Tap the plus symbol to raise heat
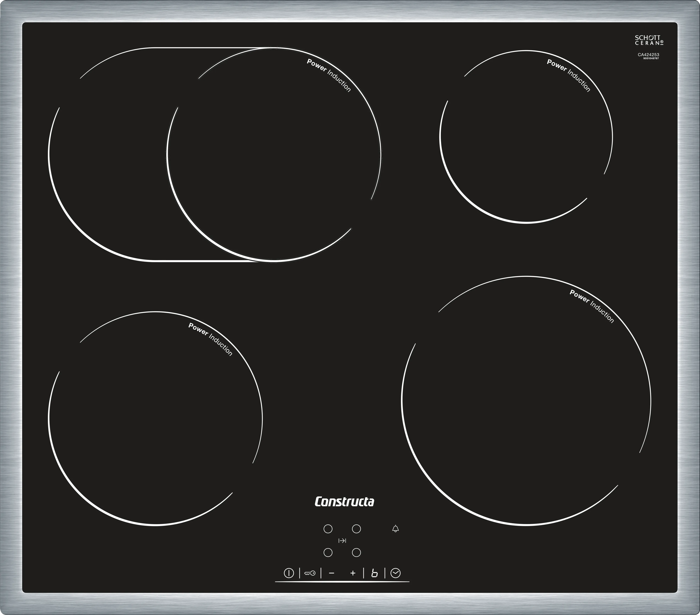 353,573
